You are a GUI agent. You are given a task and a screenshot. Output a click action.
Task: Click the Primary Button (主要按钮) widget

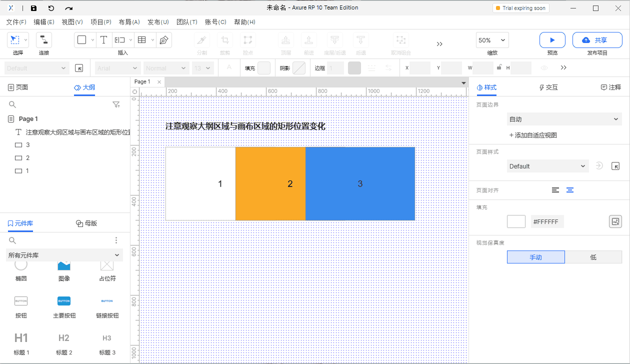click(x=64, y=306)
